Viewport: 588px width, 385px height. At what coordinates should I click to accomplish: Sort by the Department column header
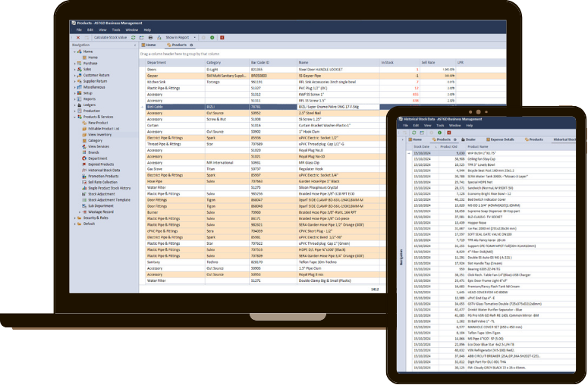tap(175, 63)
